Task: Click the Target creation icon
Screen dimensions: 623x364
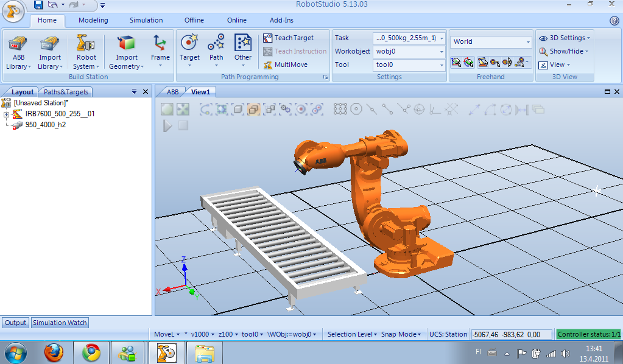Action: point(189,43)
